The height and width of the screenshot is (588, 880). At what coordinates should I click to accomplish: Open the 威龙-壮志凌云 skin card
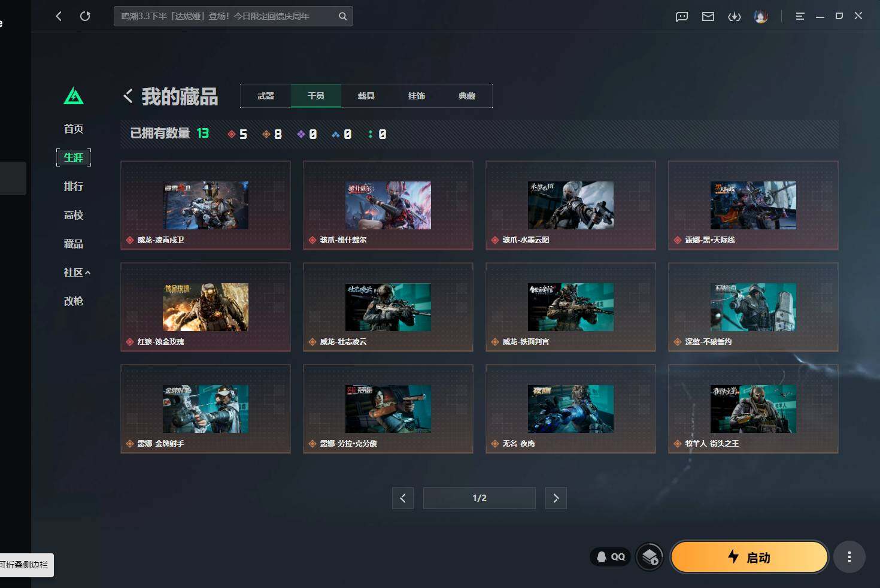(388, 307)
